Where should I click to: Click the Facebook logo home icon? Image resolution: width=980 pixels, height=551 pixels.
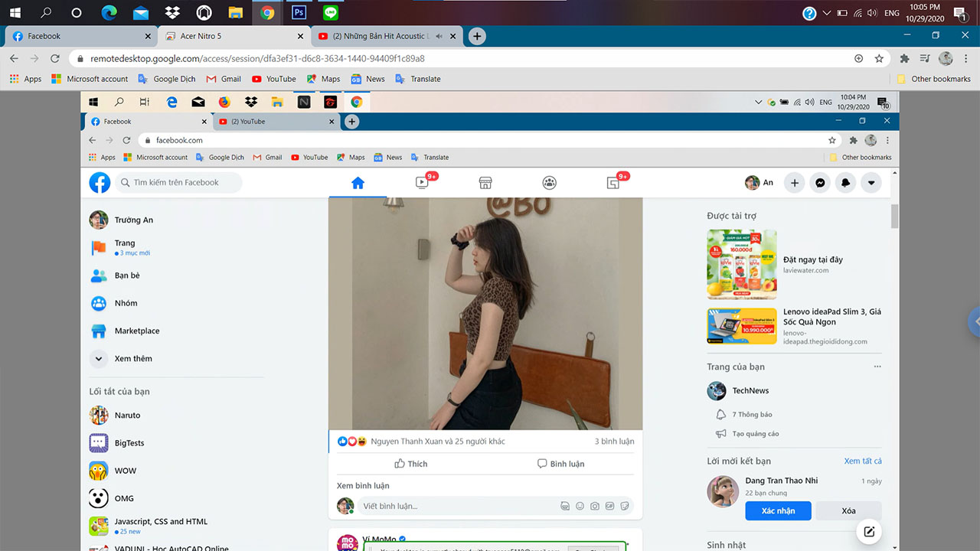pos(100,182)
